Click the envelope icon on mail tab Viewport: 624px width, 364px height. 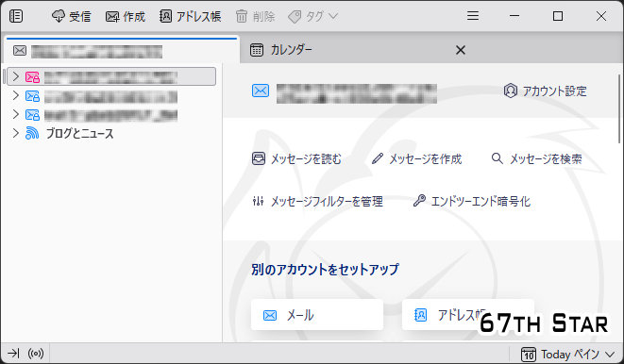[x=20, y=51]
